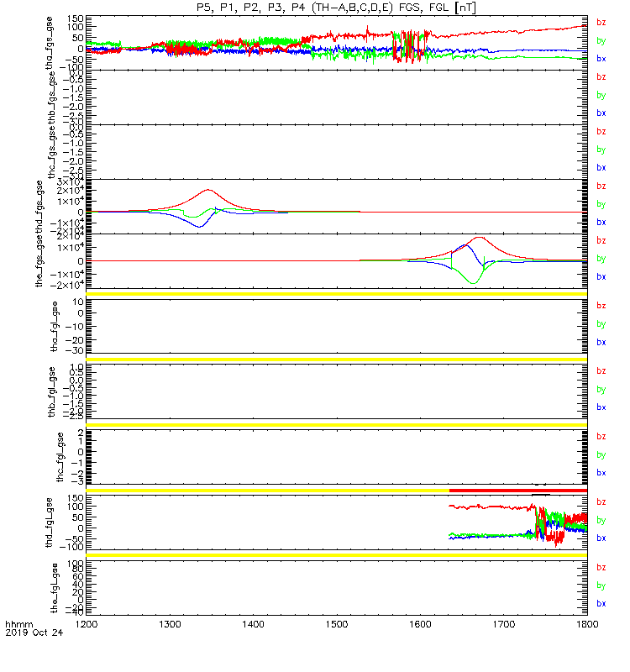630x672 pixels.
Task: Click the blue "bx" legend of the the_fgs_gse panel
Action: [x=601, y=277]
